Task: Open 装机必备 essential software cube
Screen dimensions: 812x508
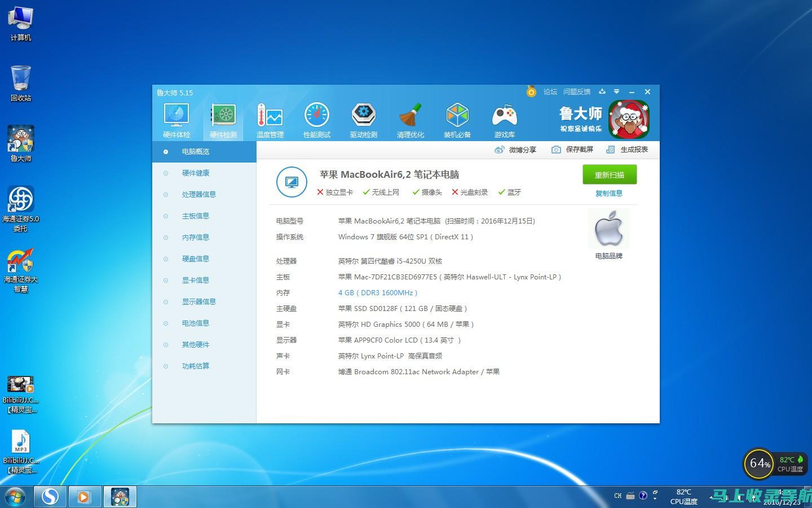Action: tap(457, 120)
